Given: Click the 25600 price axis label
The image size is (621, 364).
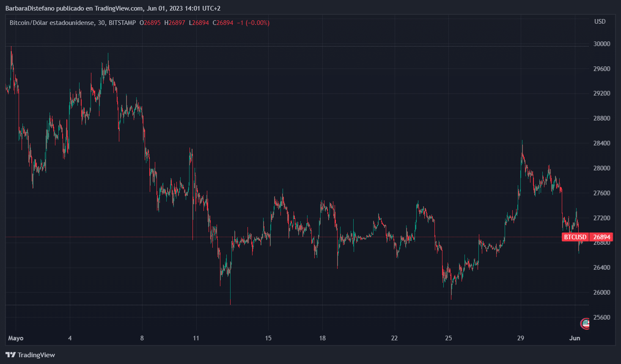Looking at the screenshot, I should [602, 317].
